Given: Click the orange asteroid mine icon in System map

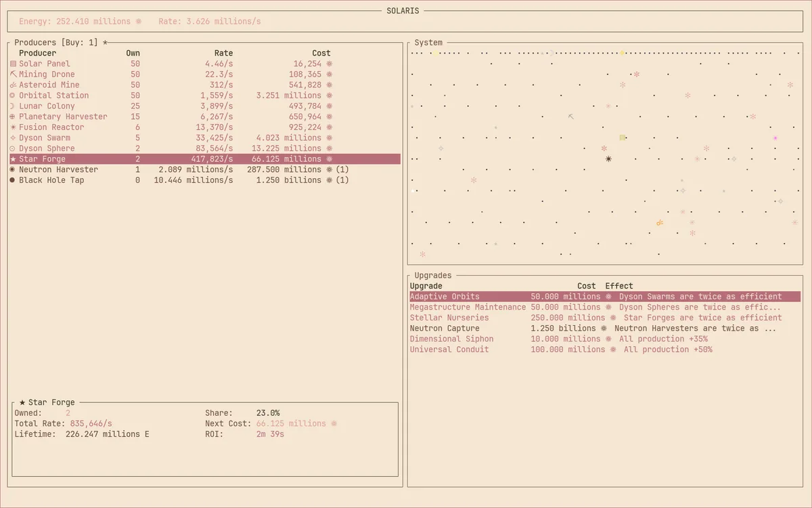Looking at the screenshot, I should 660,222.
